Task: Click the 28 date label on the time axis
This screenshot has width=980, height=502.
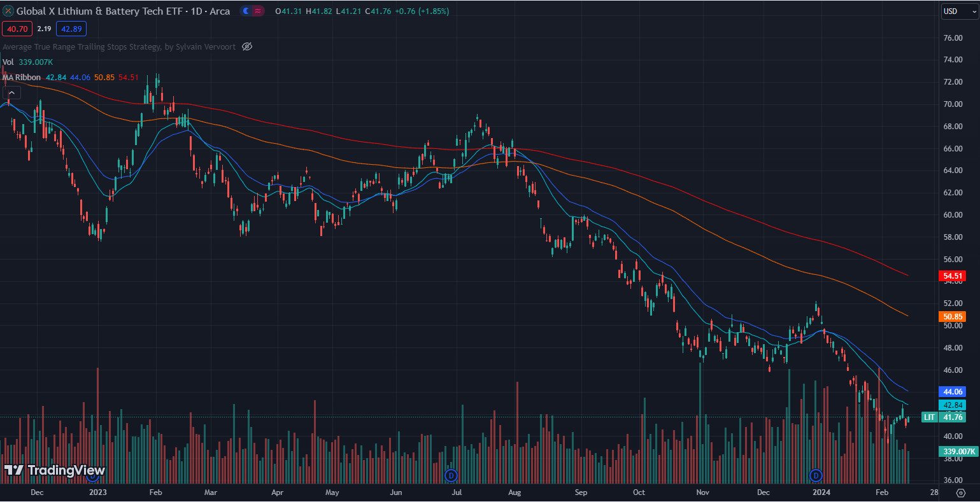Action: pos(934,492)
